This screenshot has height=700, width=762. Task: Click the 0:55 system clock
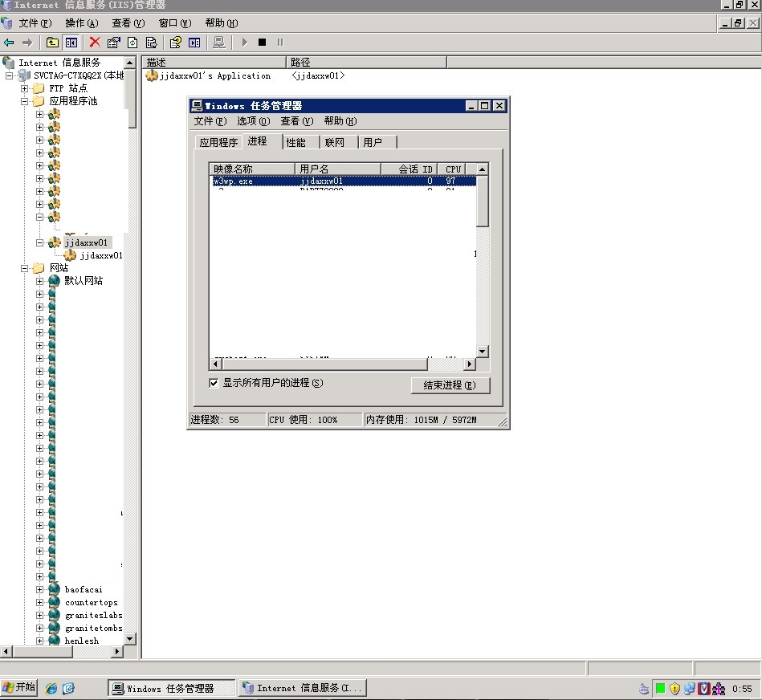click(x=742, y=688)
